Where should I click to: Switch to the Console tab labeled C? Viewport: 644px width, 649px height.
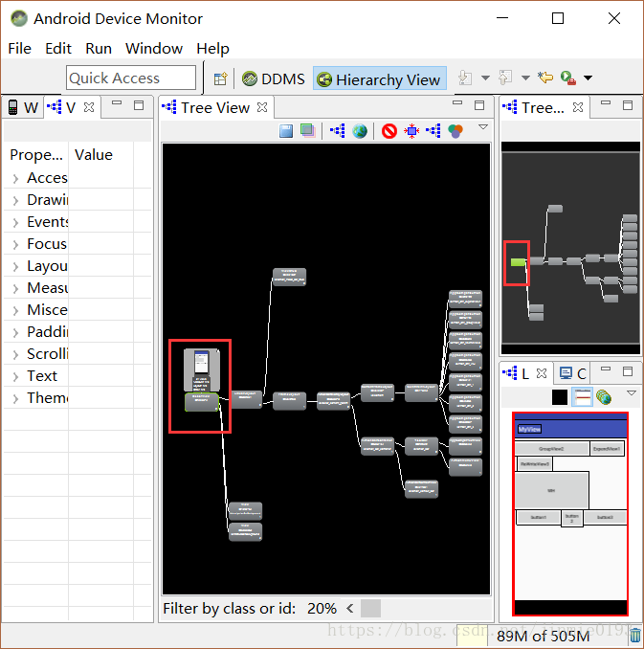point(573,373)
